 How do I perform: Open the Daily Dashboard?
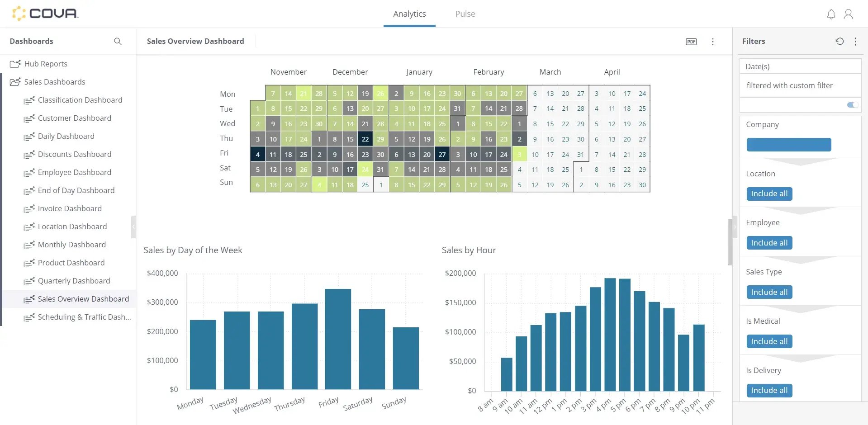(x=66, y=136)
